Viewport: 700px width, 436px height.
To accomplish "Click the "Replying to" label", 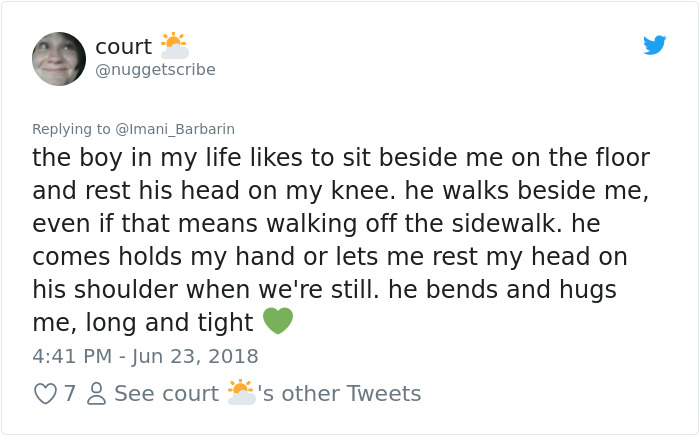I will click(71, 129).
